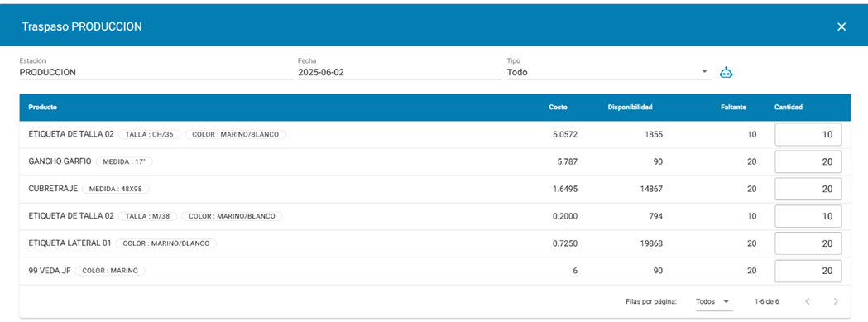
Task: Click cost value 1.6495
Action: [x=565, y=189]
